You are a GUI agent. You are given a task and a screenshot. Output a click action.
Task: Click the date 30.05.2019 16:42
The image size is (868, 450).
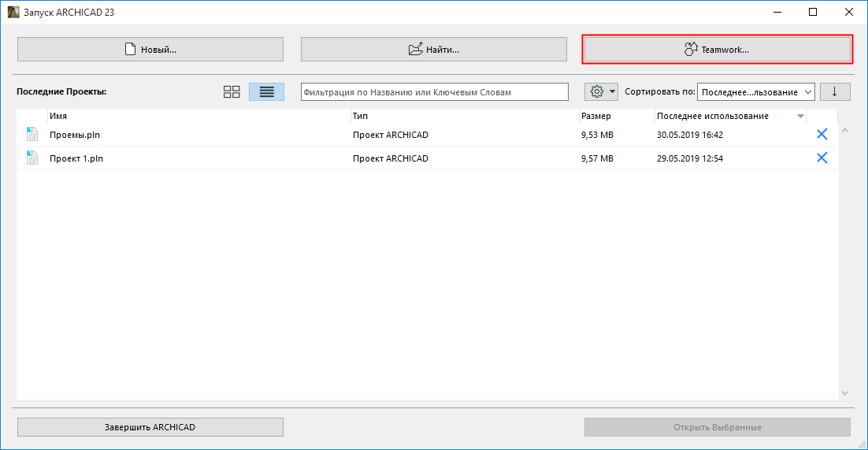[x=690, y=135]
